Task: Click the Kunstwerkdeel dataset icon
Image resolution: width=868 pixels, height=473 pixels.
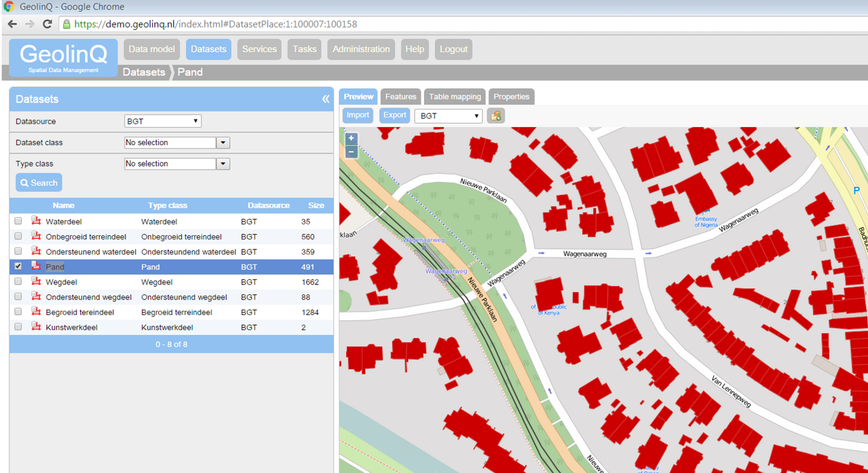Action: (36, 326)
